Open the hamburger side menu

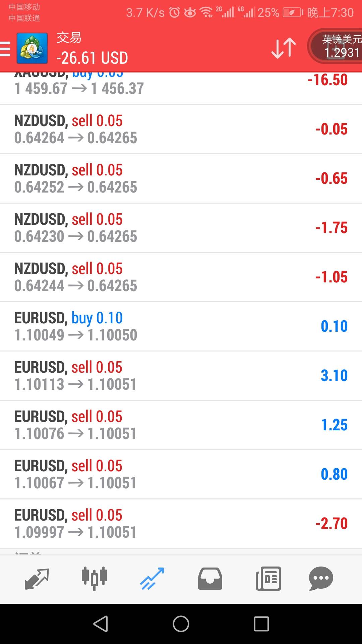click(5, 49)
